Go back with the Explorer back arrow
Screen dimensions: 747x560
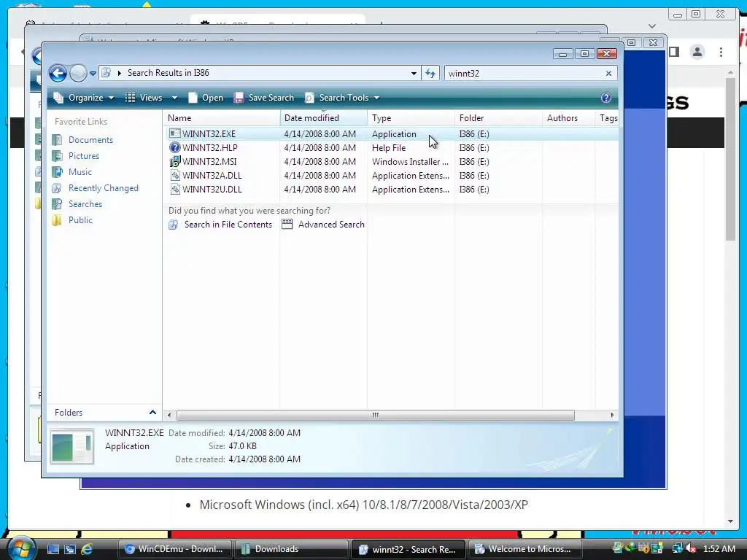(58, 74)
